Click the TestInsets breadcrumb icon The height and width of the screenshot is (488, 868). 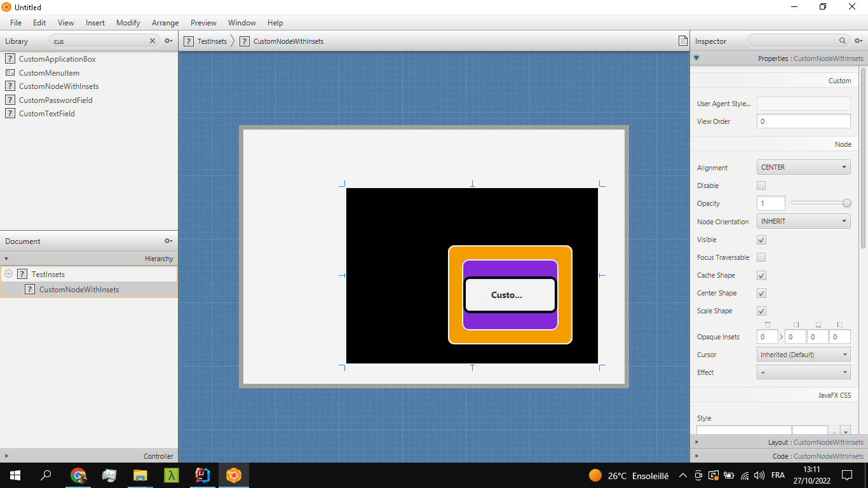[188, 41]
